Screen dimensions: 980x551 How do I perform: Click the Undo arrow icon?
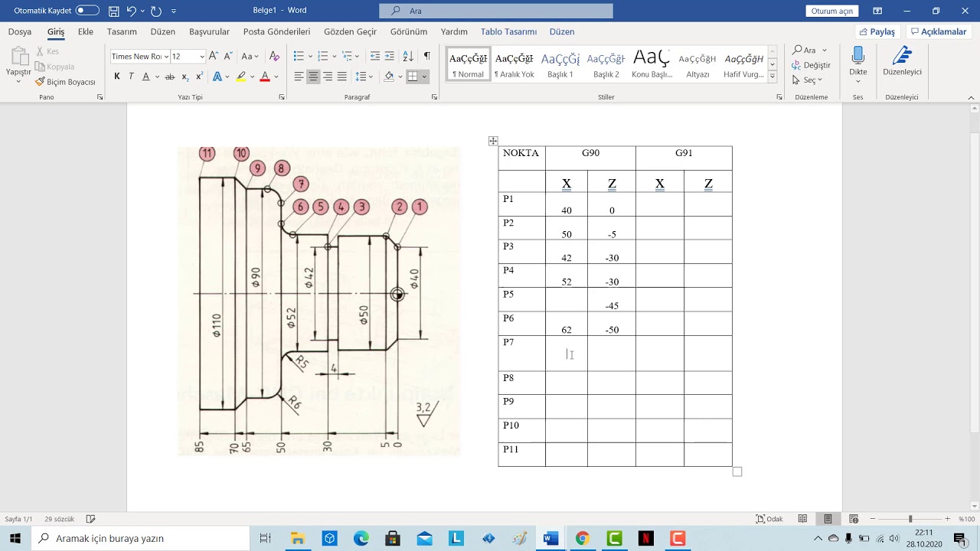pyautogui.click(x=132, y=11)
